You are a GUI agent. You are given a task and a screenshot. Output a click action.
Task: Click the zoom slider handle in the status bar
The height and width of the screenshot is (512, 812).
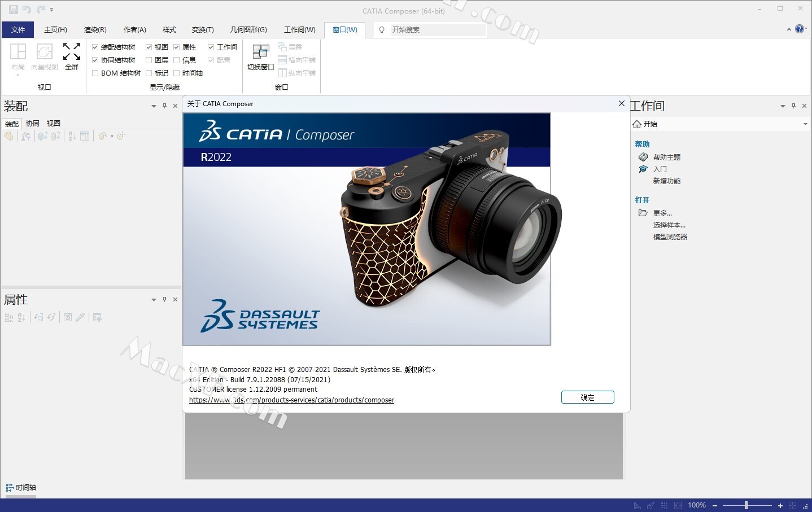point(746,505)
